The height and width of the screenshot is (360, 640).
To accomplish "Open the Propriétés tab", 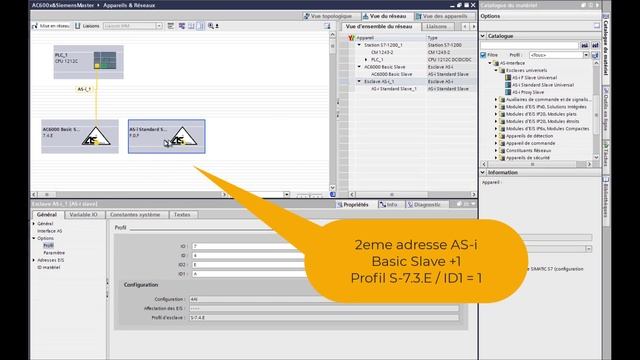I will pyautogui.click(x=352, y=204).
